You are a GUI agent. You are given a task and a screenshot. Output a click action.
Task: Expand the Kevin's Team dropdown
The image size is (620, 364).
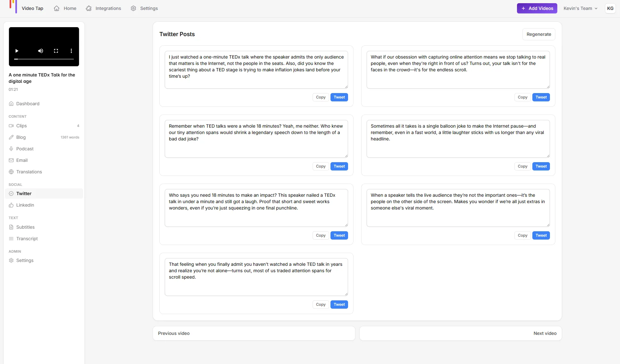(580, 8)
